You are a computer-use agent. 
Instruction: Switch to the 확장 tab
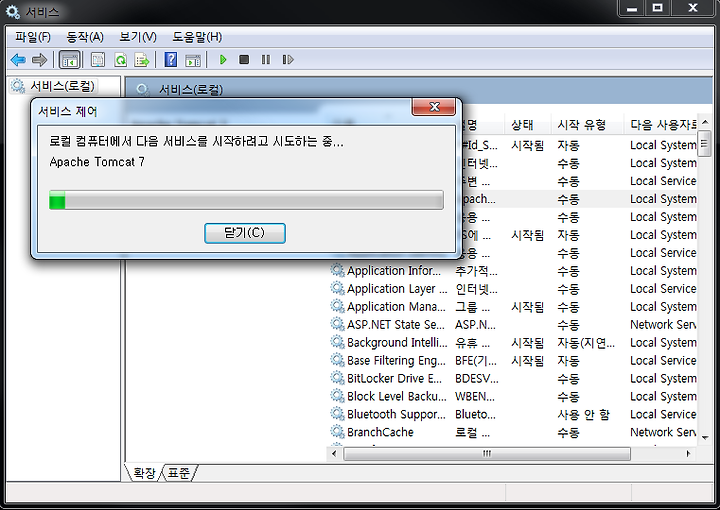tap(144, 473)
